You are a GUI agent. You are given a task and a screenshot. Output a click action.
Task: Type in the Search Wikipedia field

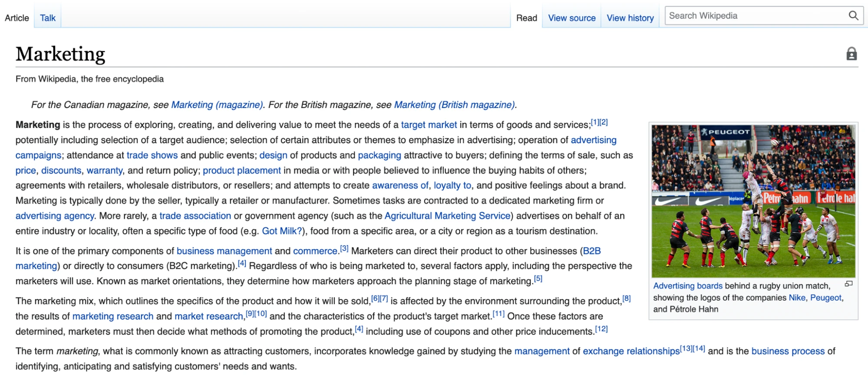click(x=756, y=16)
